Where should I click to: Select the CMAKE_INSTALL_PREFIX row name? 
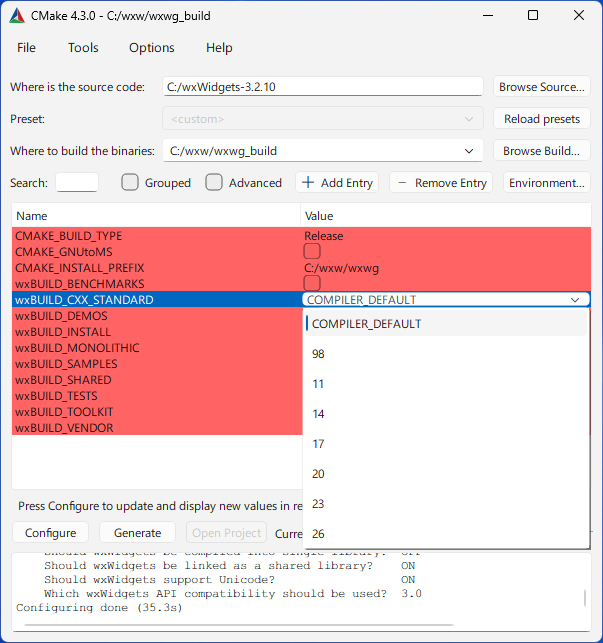(80, 268)
